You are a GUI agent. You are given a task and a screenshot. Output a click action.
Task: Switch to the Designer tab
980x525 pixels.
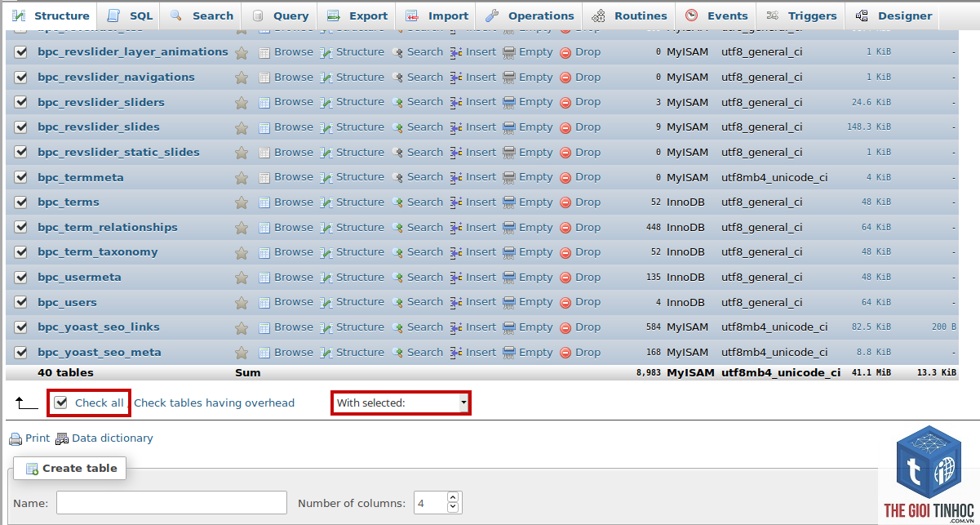tap(894, 16)
